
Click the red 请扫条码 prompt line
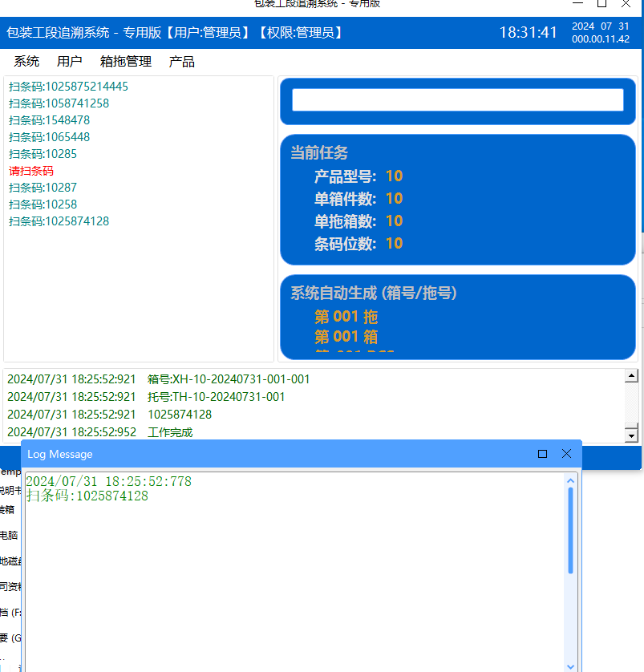point(31,171)
